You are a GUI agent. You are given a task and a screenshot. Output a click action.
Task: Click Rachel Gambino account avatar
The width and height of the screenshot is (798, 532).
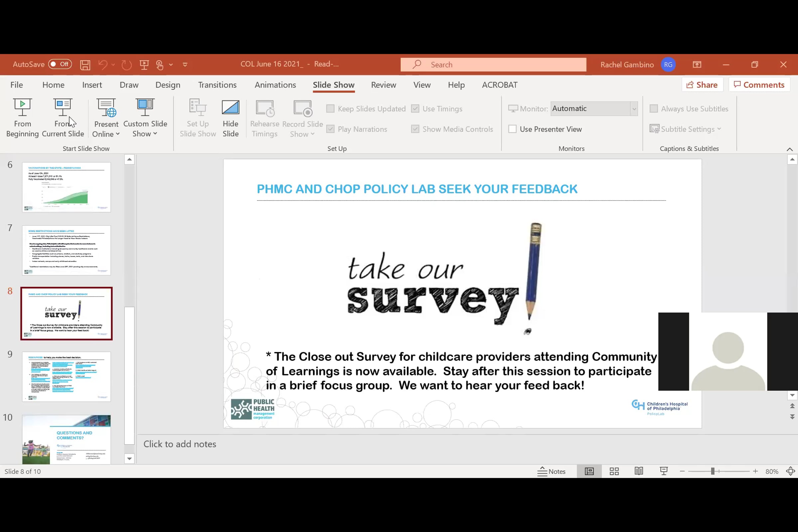click(668, 65)
